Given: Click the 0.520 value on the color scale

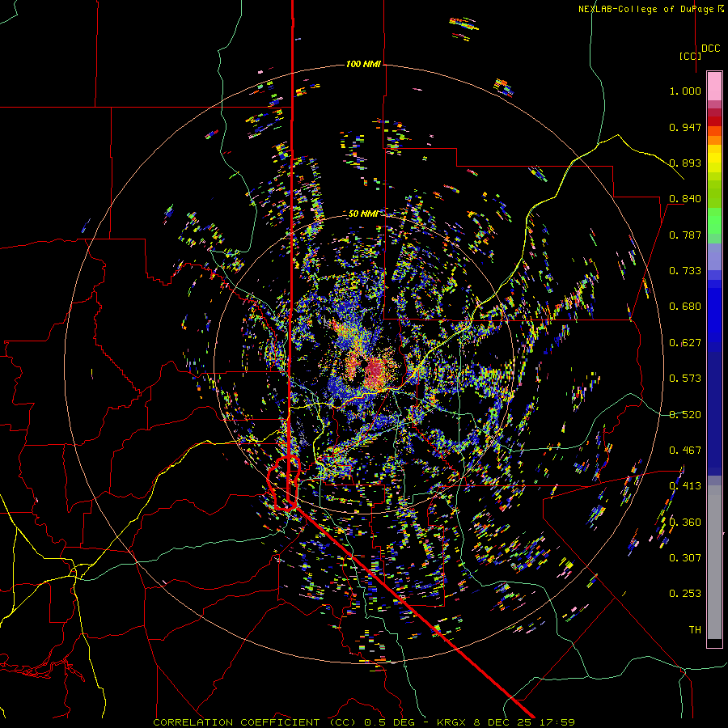Looking at the screenshot, I should point(685,415).
